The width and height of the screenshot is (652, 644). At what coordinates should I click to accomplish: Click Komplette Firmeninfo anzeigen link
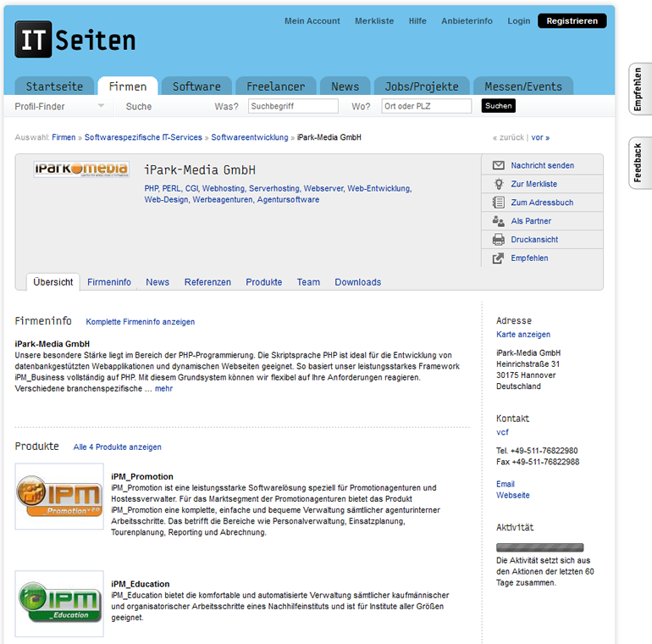click(x=140, y=322)
